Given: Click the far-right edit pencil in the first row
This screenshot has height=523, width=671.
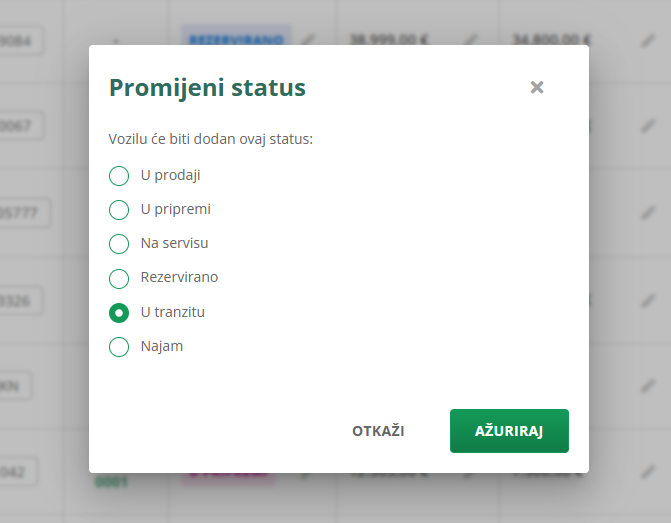Looking at the screenshot, I should (x=648, y=41).
